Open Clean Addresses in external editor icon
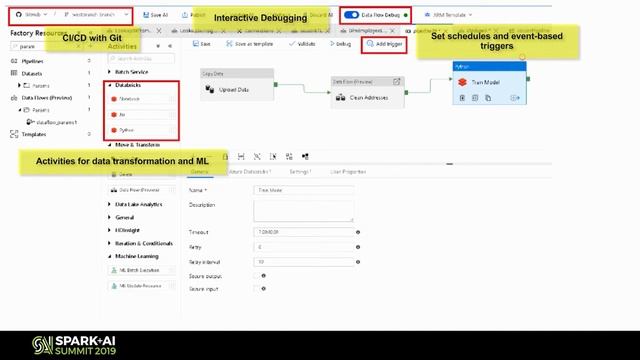The image size is (640, 360). coord(396,82)
